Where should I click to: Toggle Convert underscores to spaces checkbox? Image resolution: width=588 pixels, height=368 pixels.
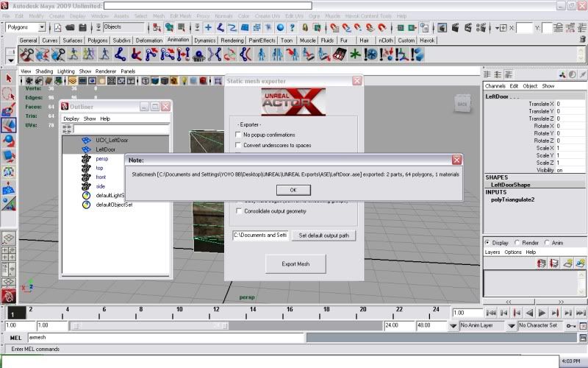pos(238,145)
